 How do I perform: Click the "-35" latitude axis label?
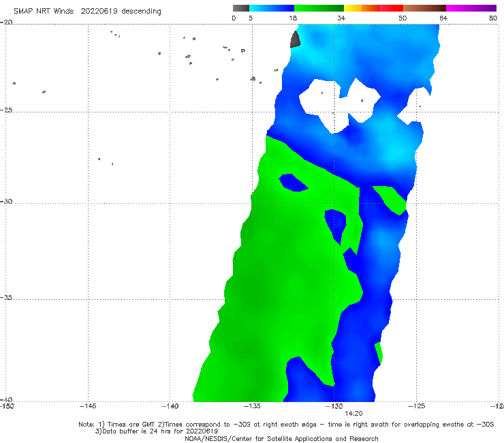6,297
